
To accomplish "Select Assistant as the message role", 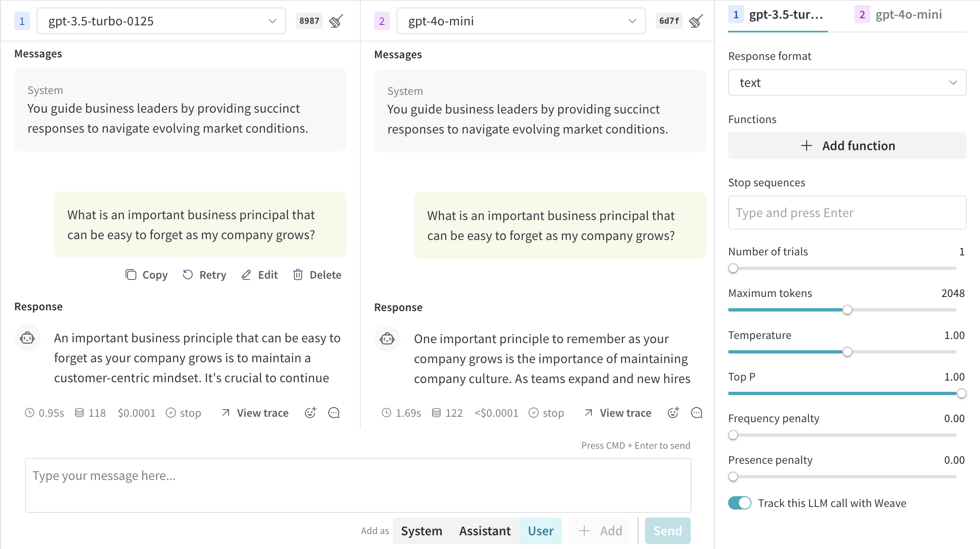I will click(485, 531).
